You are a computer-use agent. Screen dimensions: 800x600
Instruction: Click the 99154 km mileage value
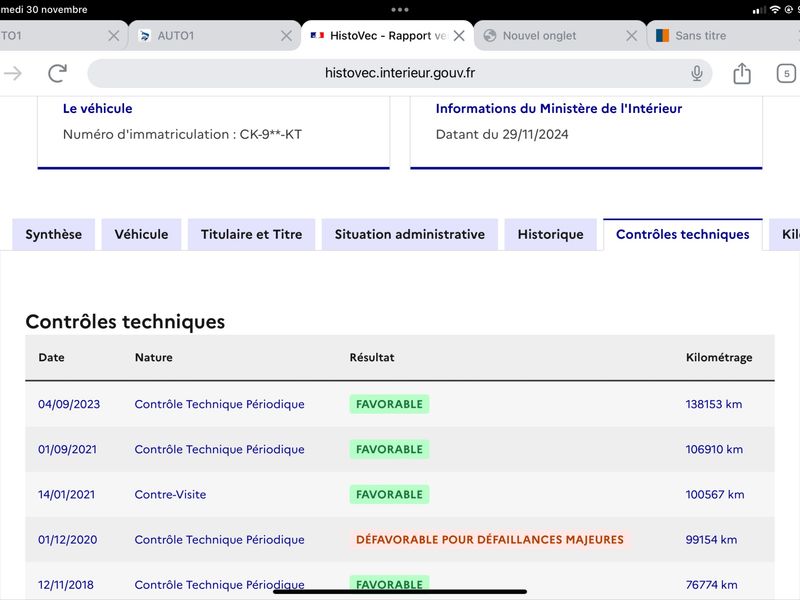(711, 539)
